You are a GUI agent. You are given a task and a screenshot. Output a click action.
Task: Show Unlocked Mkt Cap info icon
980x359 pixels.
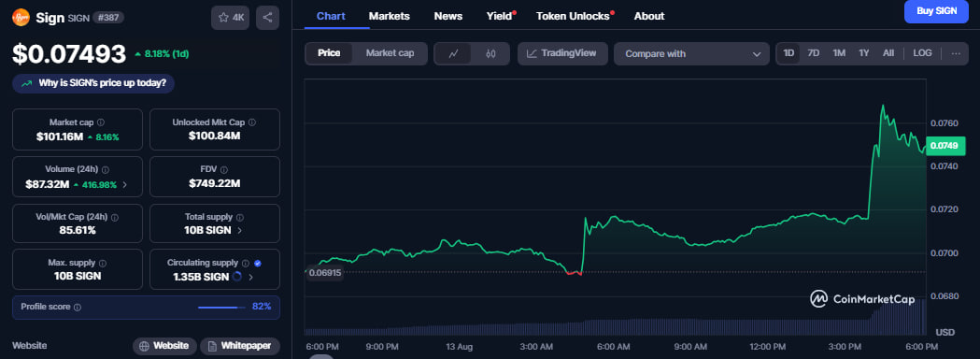pyautogui.click(x=251, y=122)
